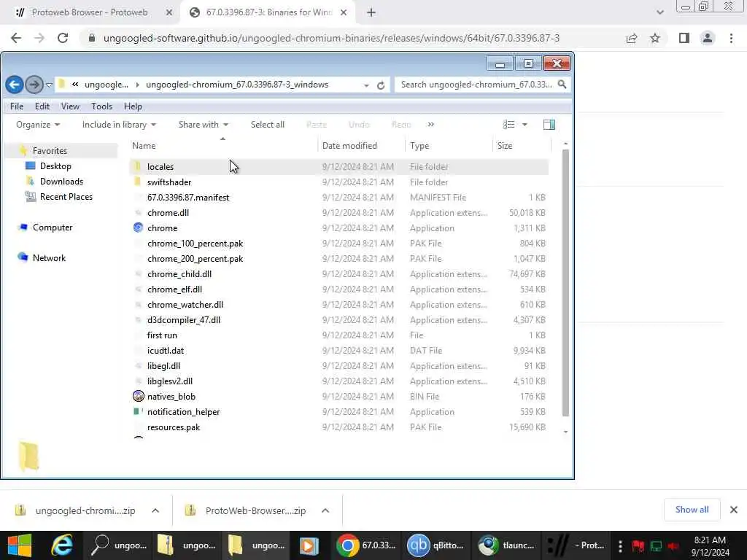Open the Chrome profile icon
Image resolution: width=747 pixels, height=560 pixels.
pos(708,38)
